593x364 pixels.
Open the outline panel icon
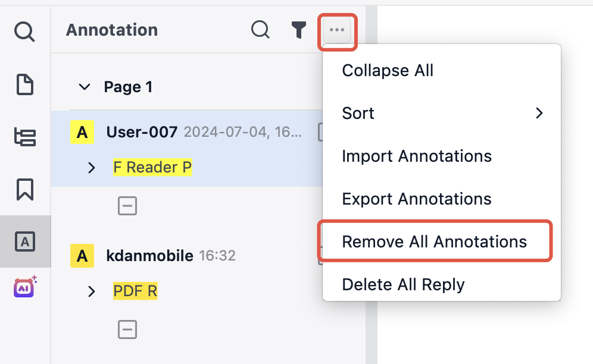pyautogui.click(x=25, y=137)
